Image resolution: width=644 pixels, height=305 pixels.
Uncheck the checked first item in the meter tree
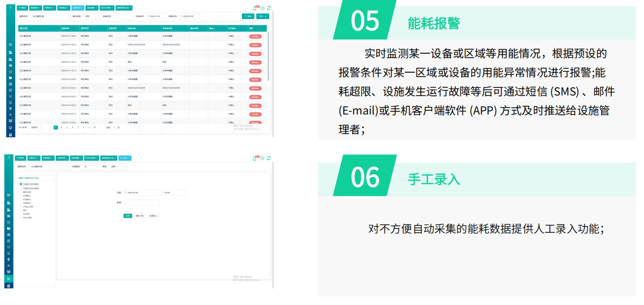[x=21, y=184]
